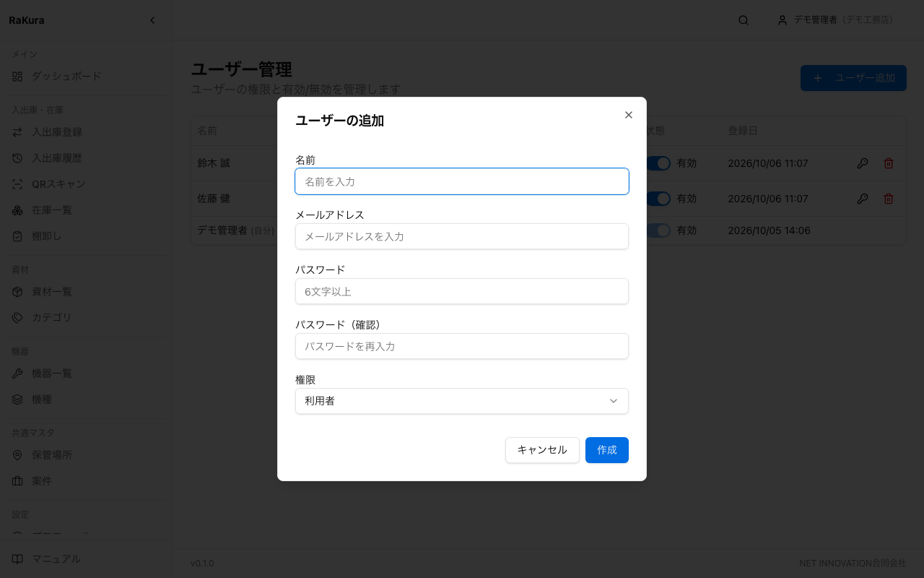Toggle 有効 switch for デモ管理者
Screen dimensions: 924x578
point(658,230)
